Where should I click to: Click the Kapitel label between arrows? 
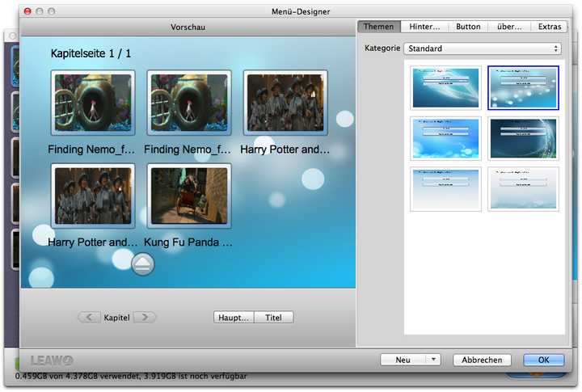[116, 318]
